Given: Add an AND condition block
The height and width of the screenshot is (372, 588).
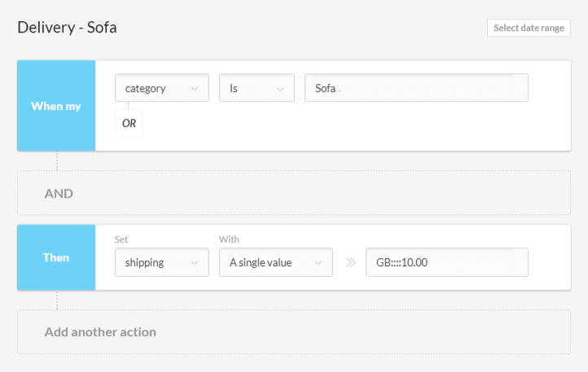Looking at the screenshot, I should [x=294, y=193].
